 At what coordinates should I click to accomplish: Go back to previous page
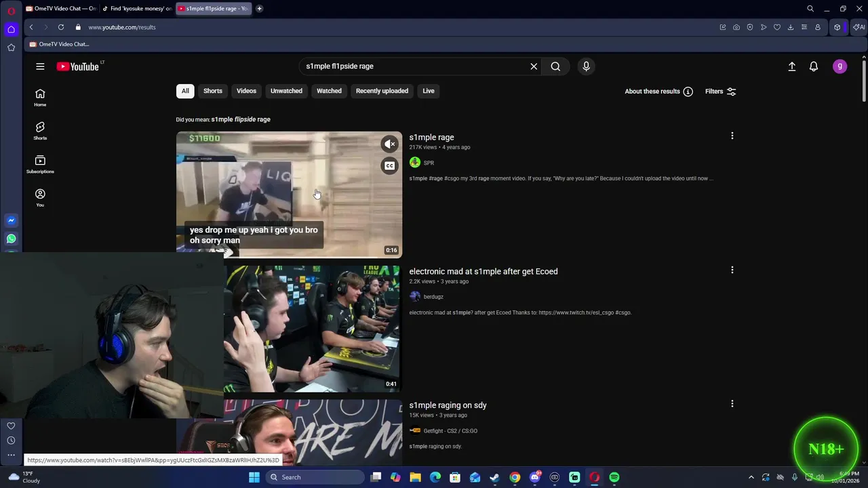tap(31, 27)
